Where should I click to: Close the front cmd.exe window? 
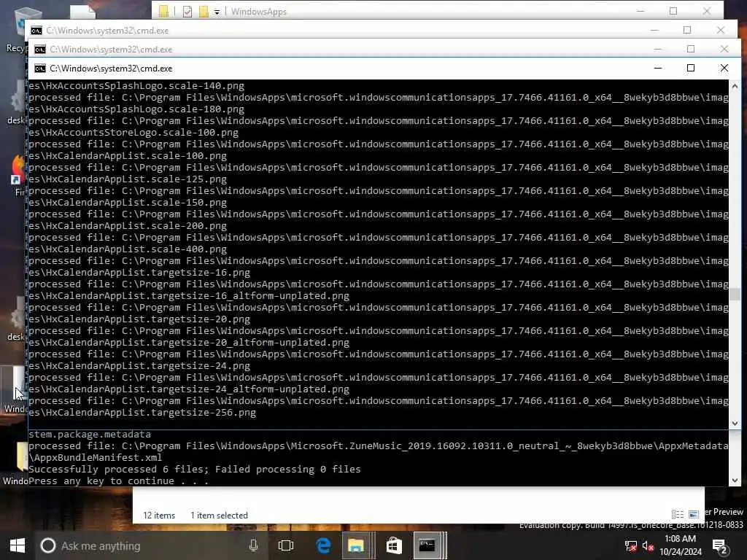[724, 68]
